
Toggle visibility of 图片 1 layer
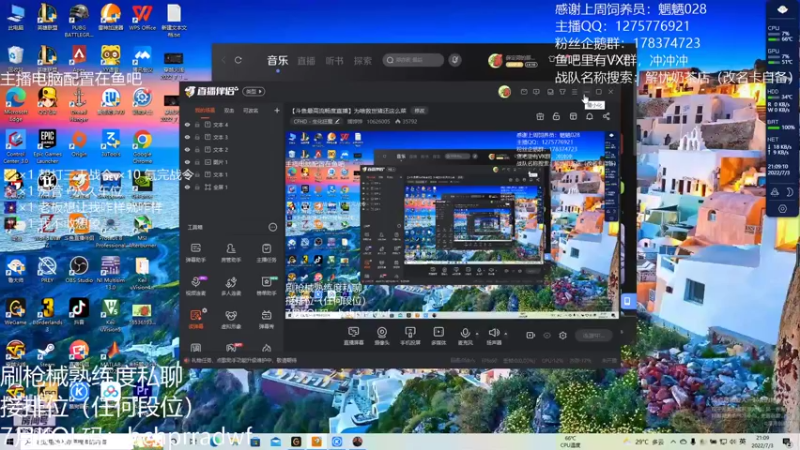(187, 162)
